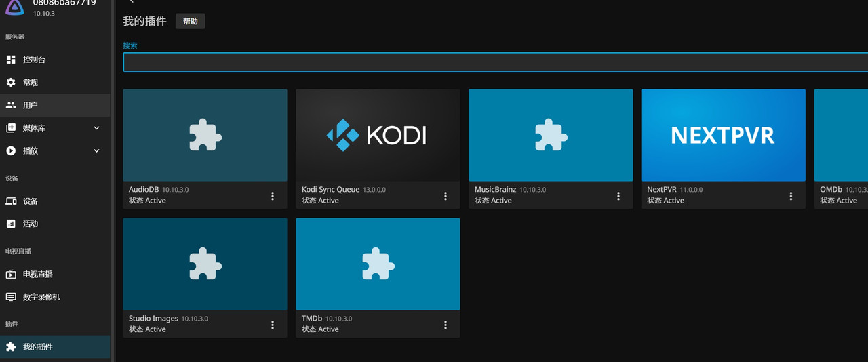The height and width of the screenshot is (362, 868).
Task: Open the three-dot menu for MusicBrainz
Action: click(x=618, y=196)
